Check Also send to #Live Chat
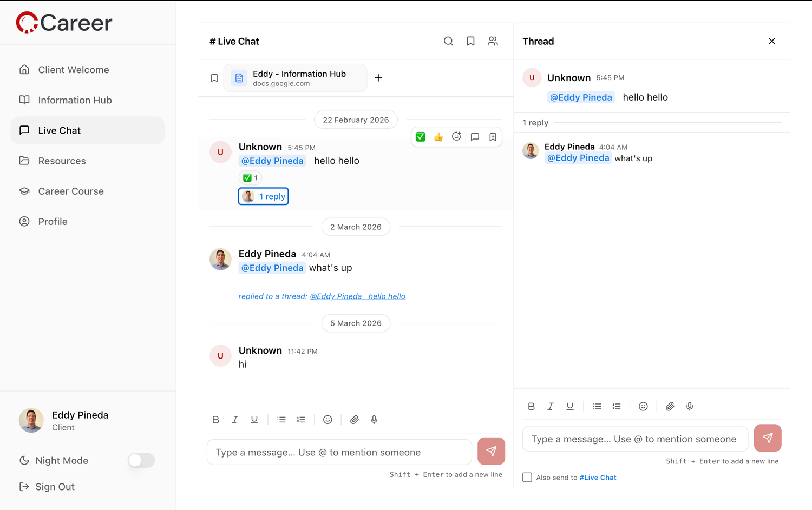The image size is (812, 510). coord(527,478)
